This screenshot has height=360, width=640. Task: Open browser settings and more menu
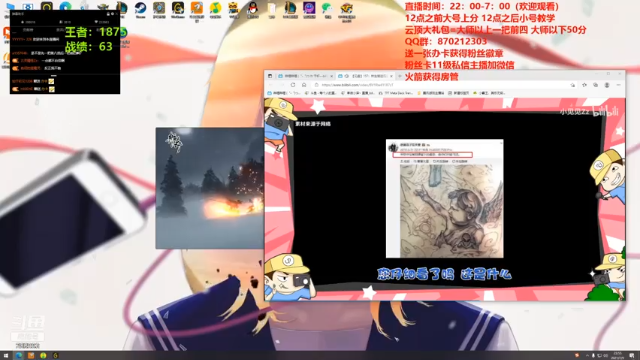click(x=618, y=85)
